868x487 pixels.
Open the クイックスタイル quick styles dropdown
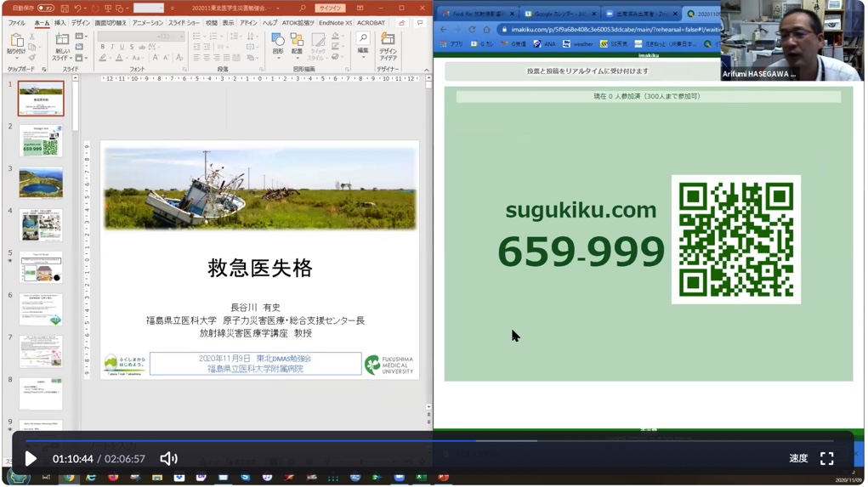[318, 46]
